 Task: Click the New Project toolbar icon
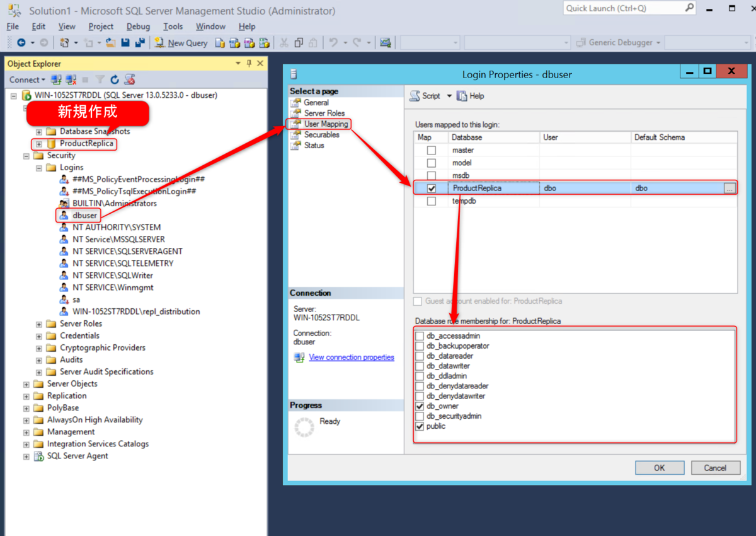click(x=64, y=43)
